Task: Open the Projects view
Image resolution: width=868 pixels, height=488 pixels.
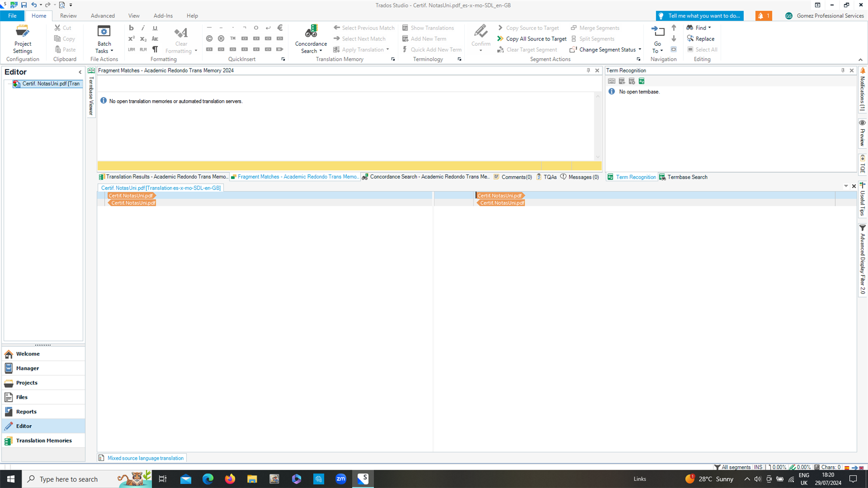Action: click(43, 383)
